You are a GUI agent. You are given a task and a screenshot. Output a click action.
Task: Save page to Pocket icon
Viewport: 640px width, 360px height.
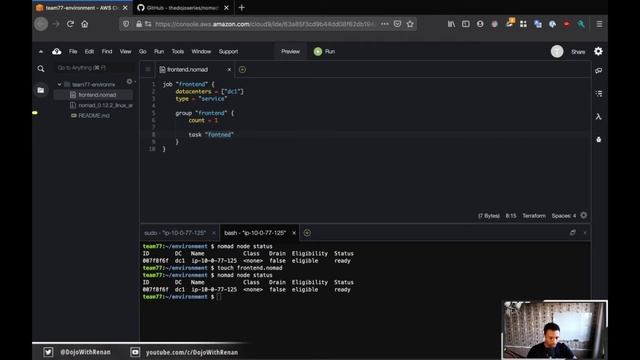pos(398,24)
